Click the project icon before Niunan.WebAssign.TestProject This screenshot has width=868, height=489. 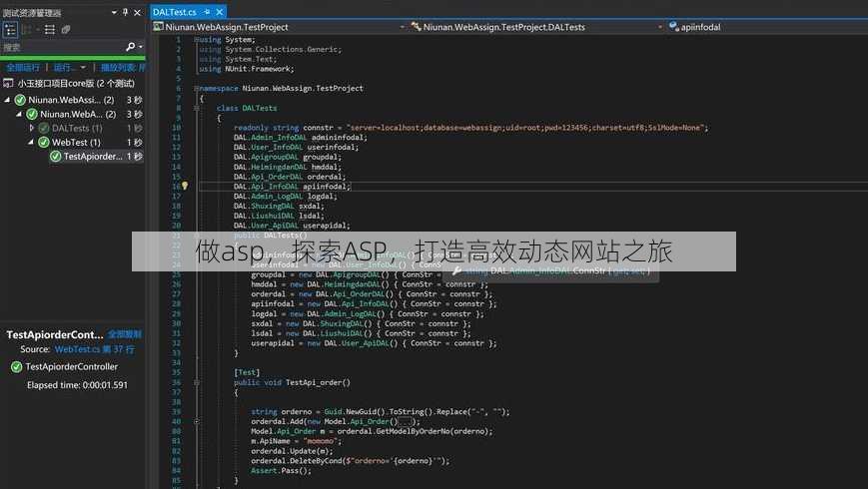pos(159,27)
